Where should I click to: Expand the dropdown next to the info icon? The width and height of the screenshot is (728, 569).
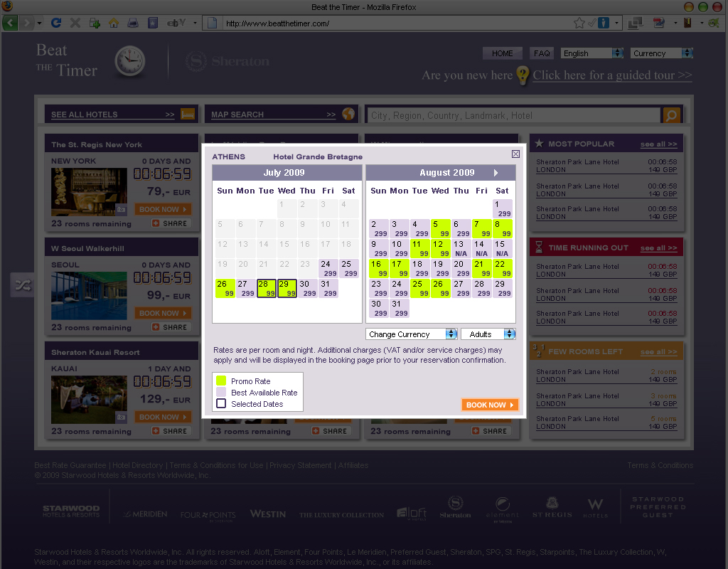click(x=616, y=23)
